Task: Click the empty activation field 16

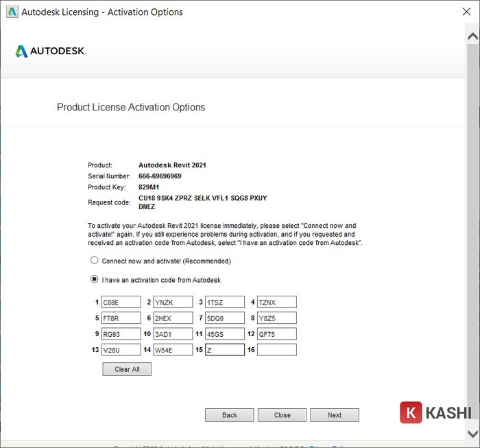Action: 276,350
